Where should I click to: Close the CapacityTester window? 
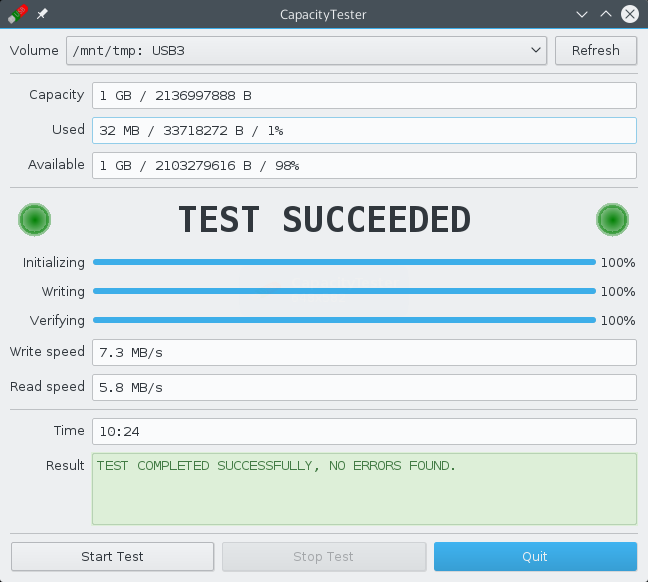(630, 14)
